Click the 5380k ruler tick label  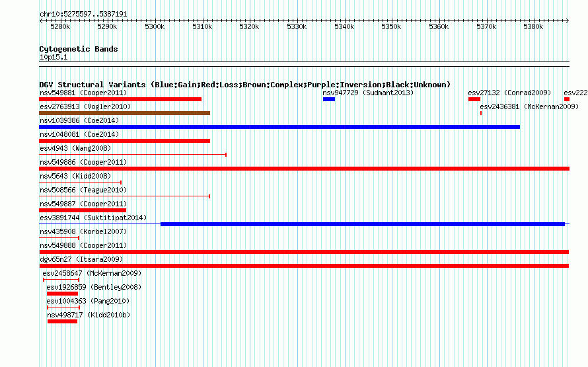pyautogui.click(x=533, y=26)
